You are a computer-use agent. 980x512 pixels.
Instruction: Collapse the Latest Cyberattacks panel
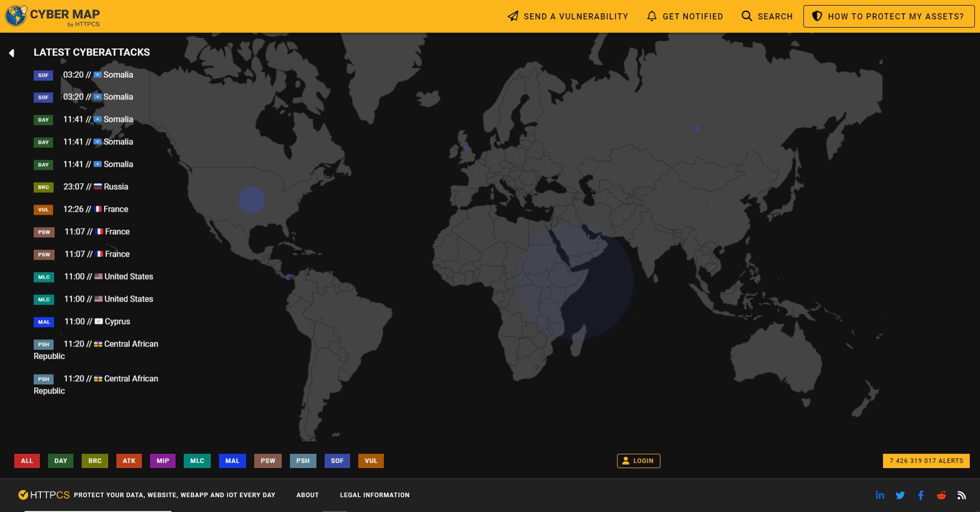[12, 53]
